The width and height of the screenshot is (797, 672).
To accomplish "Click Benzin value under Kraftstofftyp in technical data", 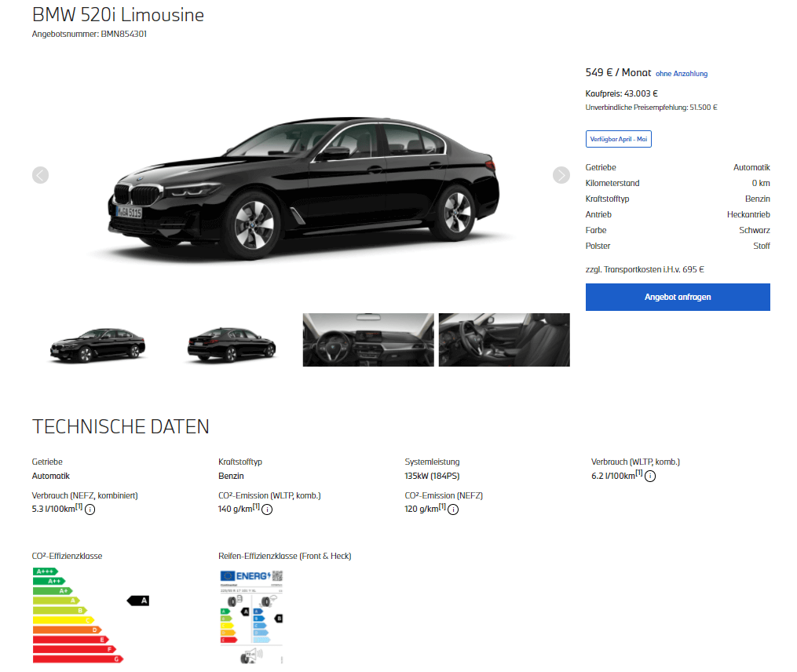I will [x=231, y=477].
